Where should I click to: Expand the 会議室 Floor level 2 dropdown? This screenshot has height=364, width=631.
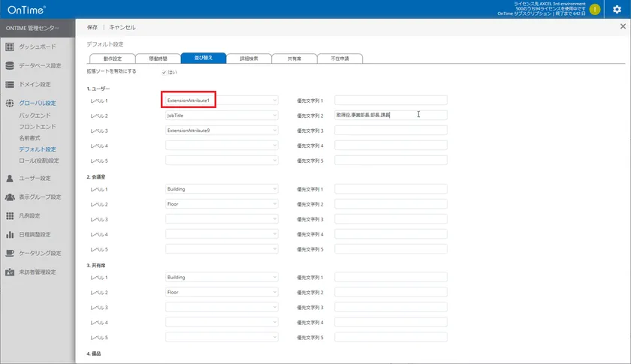222,204
